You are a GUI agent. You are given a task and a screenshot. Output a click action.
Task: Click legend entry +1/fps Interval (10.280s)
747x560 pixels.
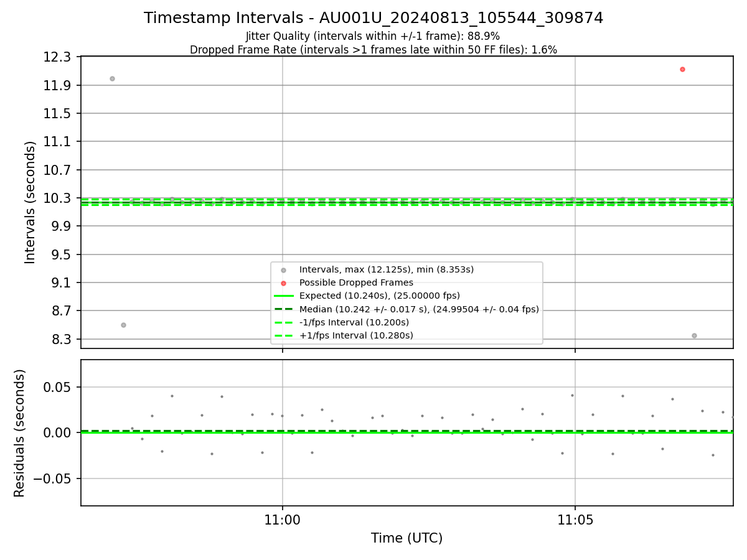point(356,335)
